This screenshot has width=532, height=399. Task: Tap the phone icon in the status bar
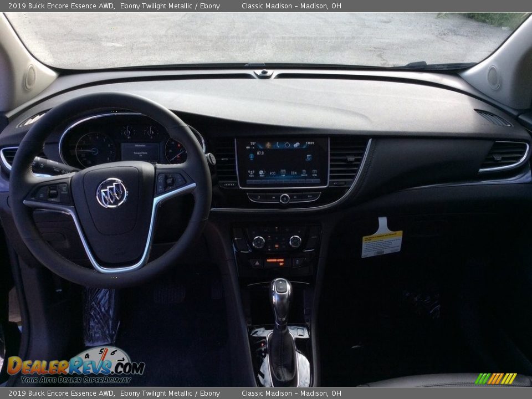point(278,145)
